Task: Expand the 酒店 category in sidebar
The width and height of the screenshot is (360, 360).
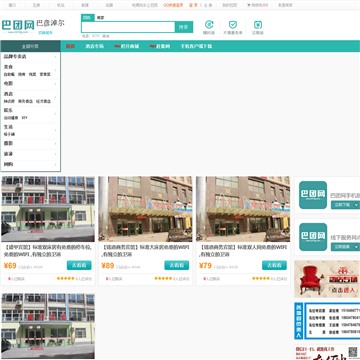Action: 30,97
